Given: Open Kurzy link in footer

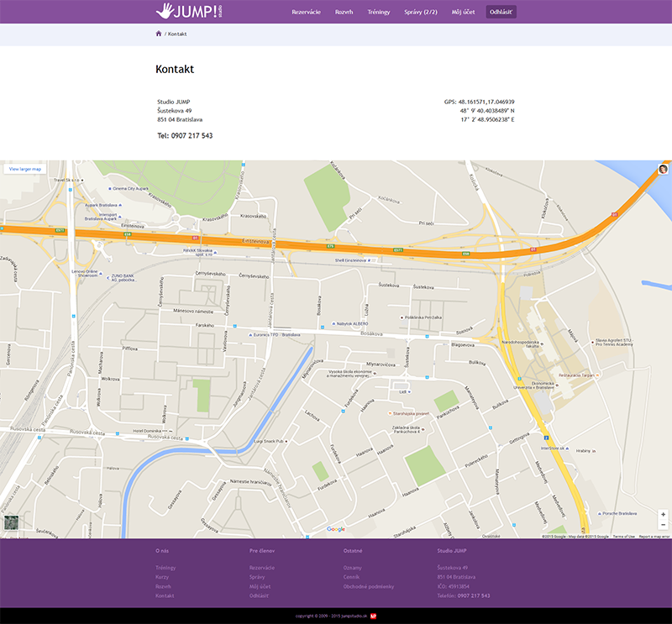Looking at the screenshot, I should tap(162, 577).
